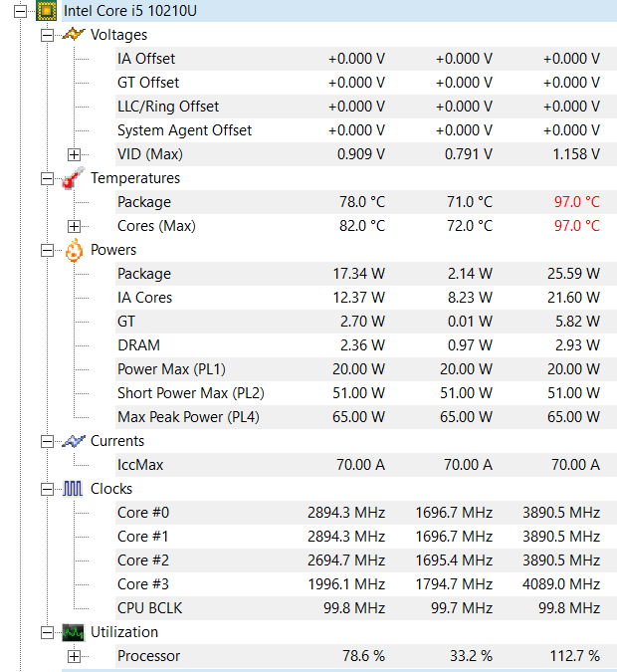Click the Clocks square-wave icon
This screenshot has width=617, height=672.
(x=73, y=489)
